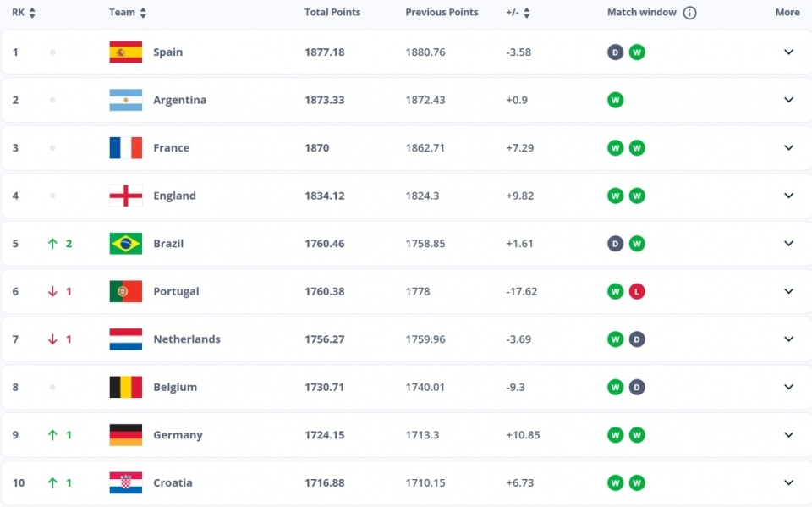The image size is (812, 507).
Task: Click the Match window info icon
Action: pos(690,13)
